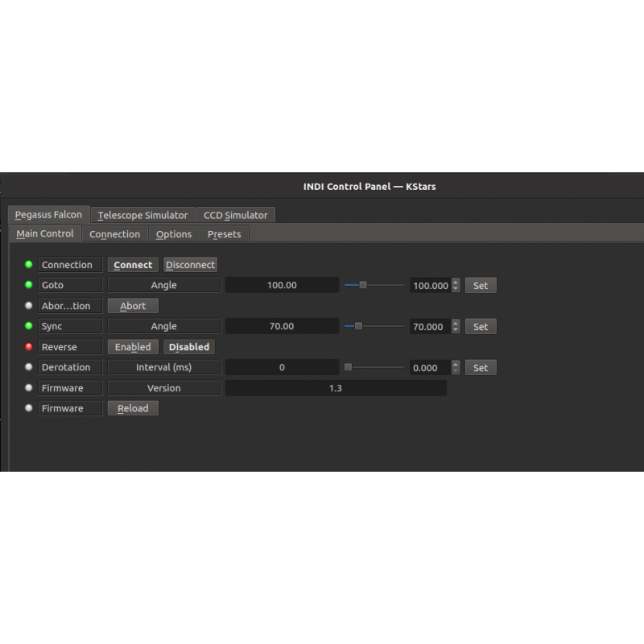This screenshot has width=644, height=644.
Task: Click the green Sync status light
Action: (x=29, y=326)
